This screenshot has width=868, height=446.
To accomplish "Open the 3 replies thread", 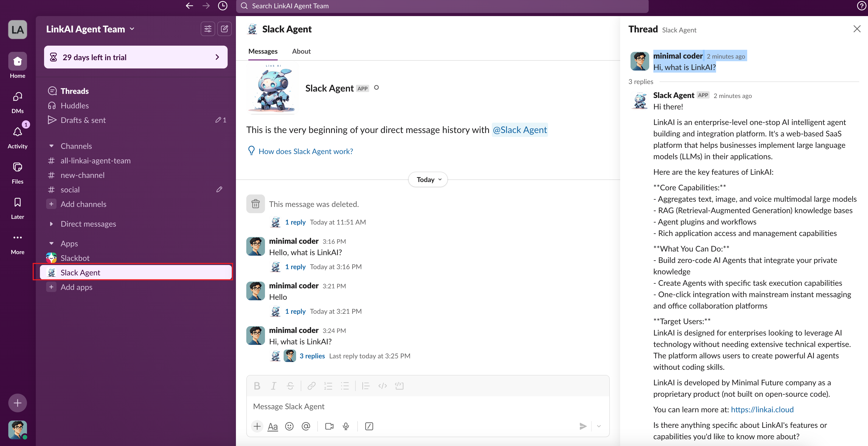I will pyautogui.click(x=312, y=356).
